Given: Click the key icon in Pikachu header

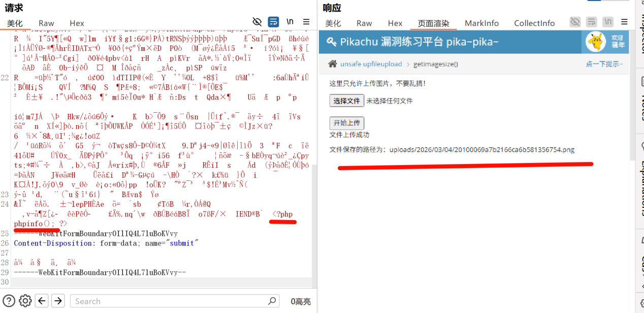Looking at the screenshot, I should pyautogui.click(x=331, y=42).
